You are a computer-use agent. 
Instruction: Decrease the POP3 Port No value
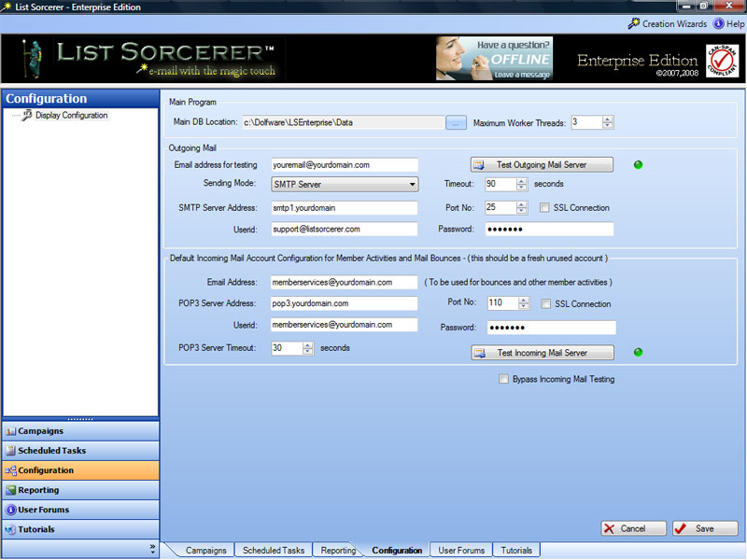[x=524, y=307]
